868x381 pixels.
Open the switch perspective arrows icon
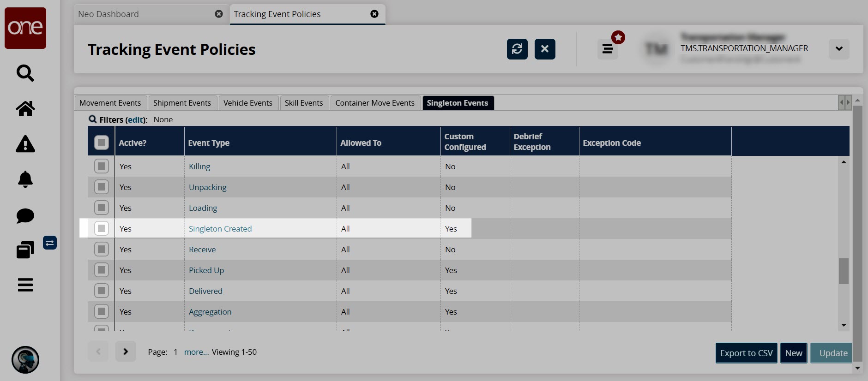click(50, 243)
